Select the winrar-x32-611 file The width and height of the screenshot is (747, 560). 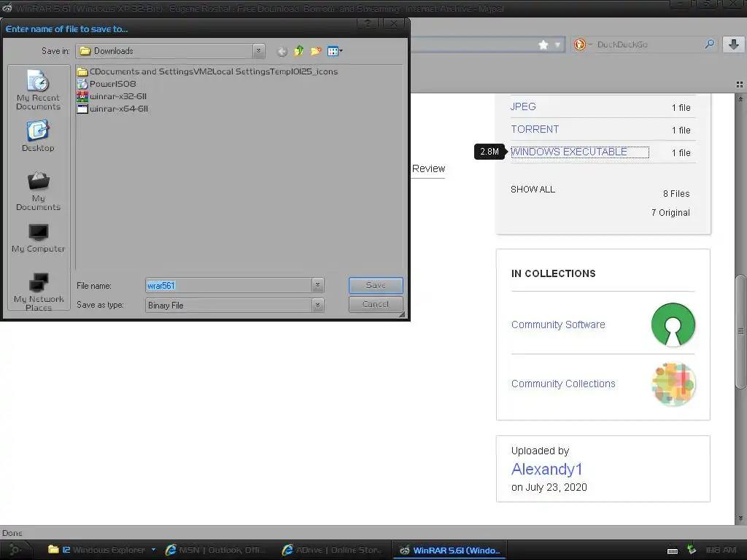click(112, 96)
